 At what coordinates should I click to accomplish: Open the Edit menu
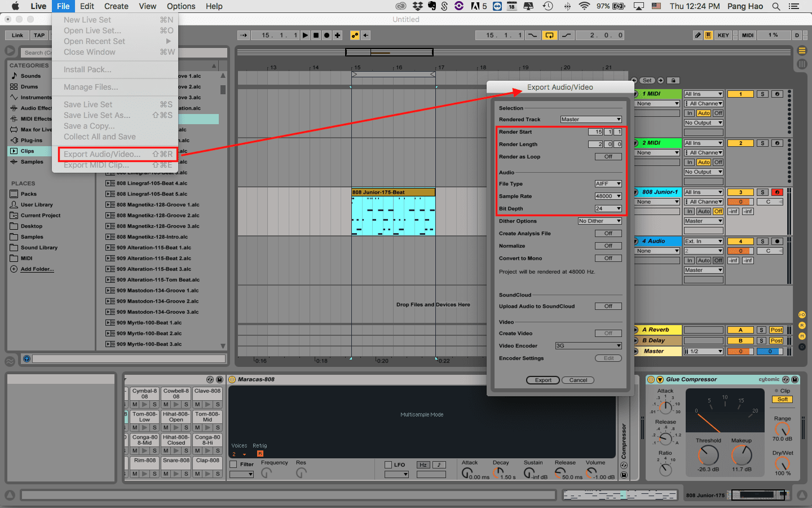(x=87, y=6)
